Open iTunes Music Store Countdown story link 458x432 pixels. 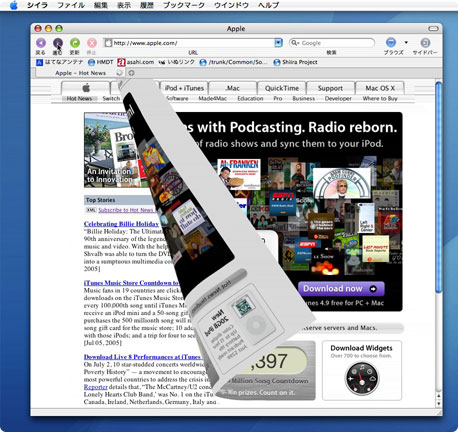point(131,283)
